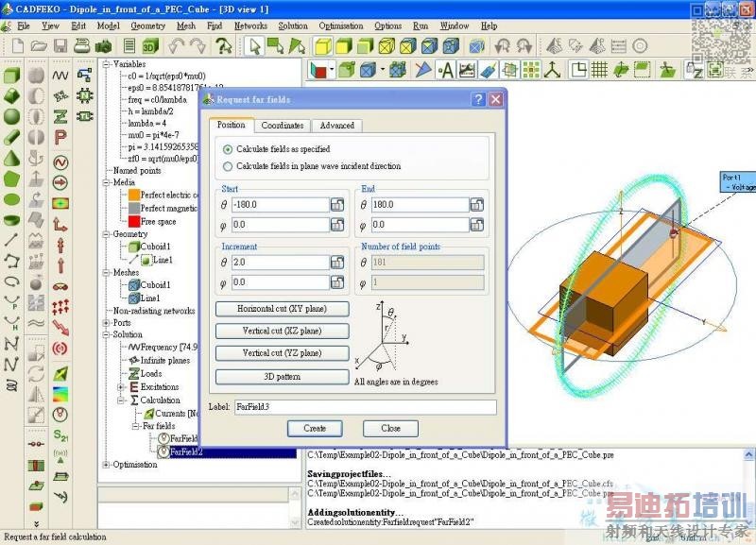Click the Create button

pyautogui.click(x=315, y=429)
